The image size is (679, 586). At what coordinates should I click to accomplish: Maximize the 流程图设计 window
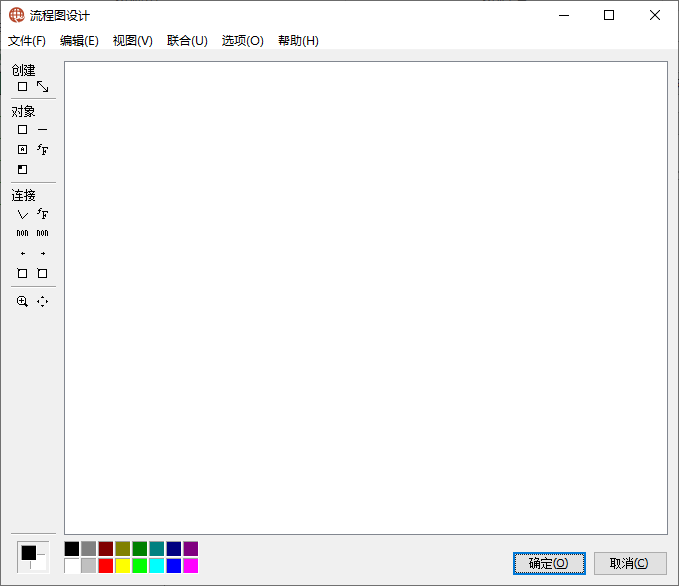(609, 15)
